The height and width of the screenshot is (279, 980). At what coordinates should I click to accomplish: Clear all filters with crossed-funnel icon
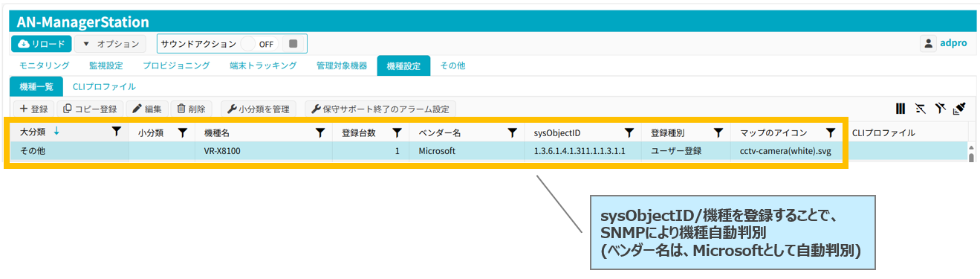pyautogui.click(x=940, y=109)
